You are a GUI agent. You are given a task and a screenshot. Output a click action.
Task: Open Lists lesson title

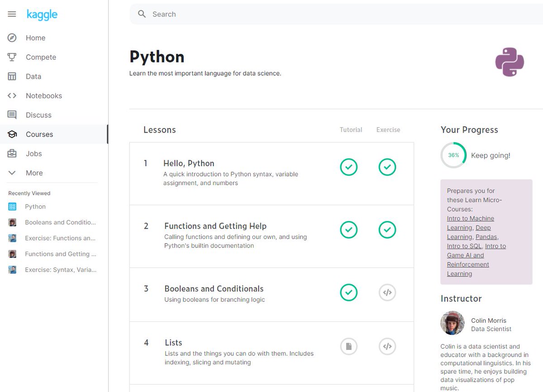[173, 343]
